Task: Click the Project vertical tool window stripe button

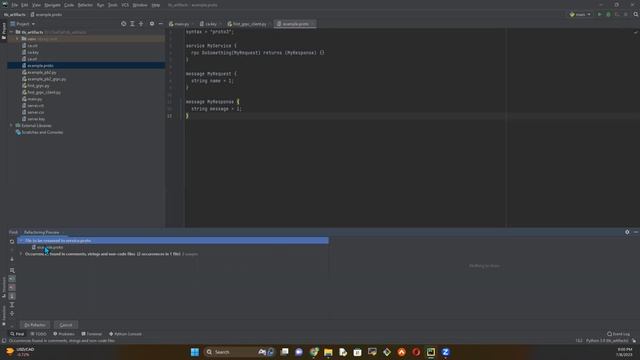Action: pos(4,31)
